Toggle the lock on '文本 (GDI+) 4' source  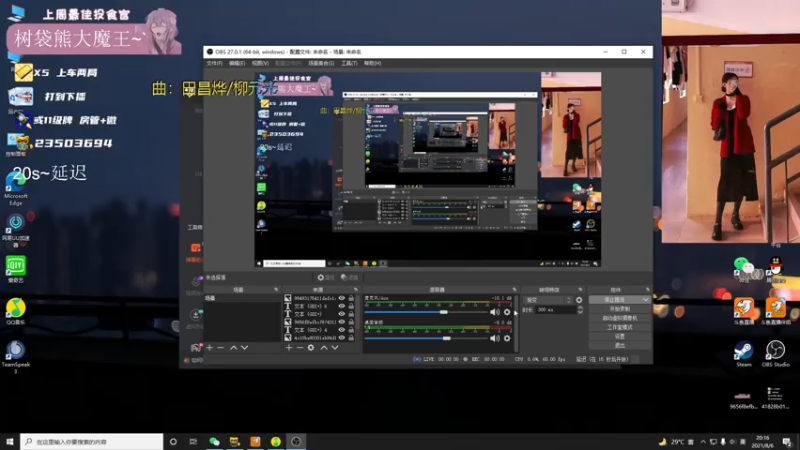click(351, 330)
